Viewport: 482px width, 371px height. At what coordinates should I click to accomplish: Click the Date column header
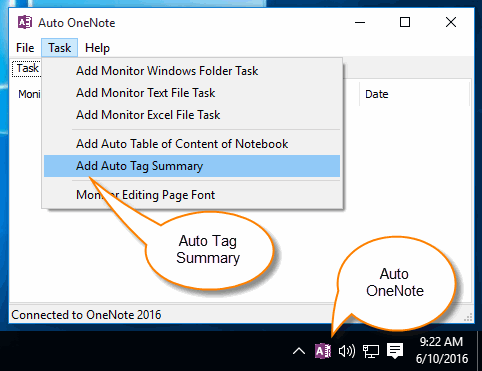(414, 94)
